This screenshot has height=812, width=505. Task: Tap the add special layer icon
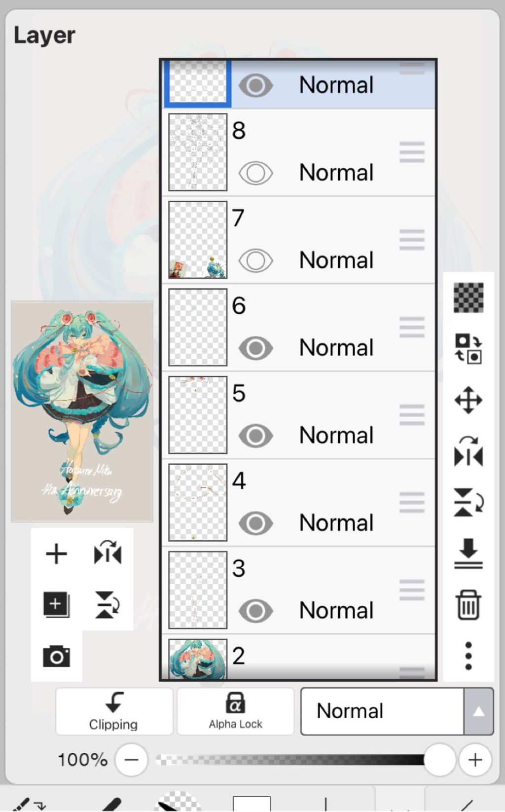coord(56,605)
